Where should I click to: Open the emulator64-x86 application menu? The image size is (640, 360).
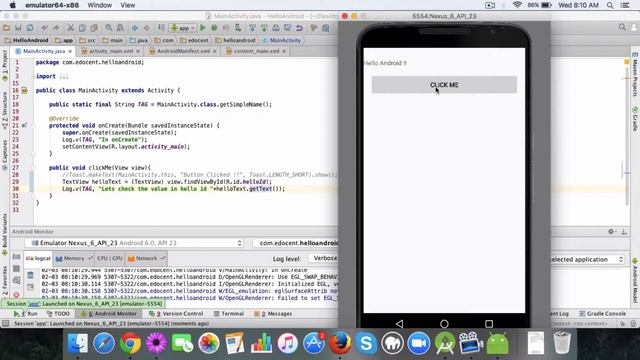coord(52,5)
